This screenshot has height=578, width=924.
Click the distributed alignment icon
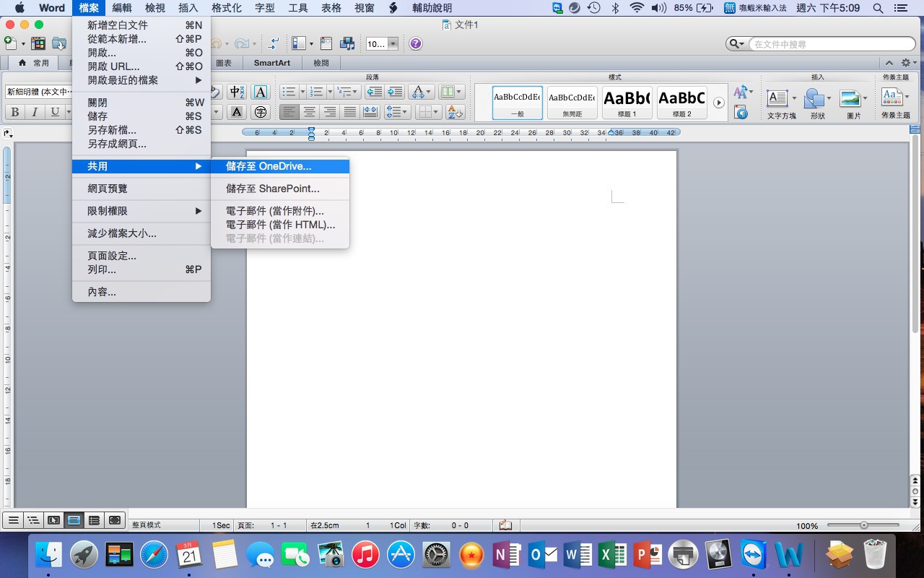click(370, 112)
